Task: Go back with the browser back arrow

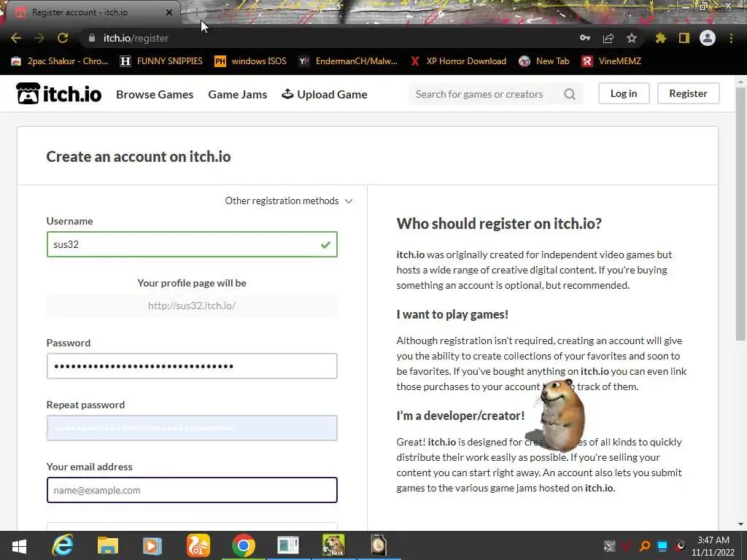Action: coord(16,38)
